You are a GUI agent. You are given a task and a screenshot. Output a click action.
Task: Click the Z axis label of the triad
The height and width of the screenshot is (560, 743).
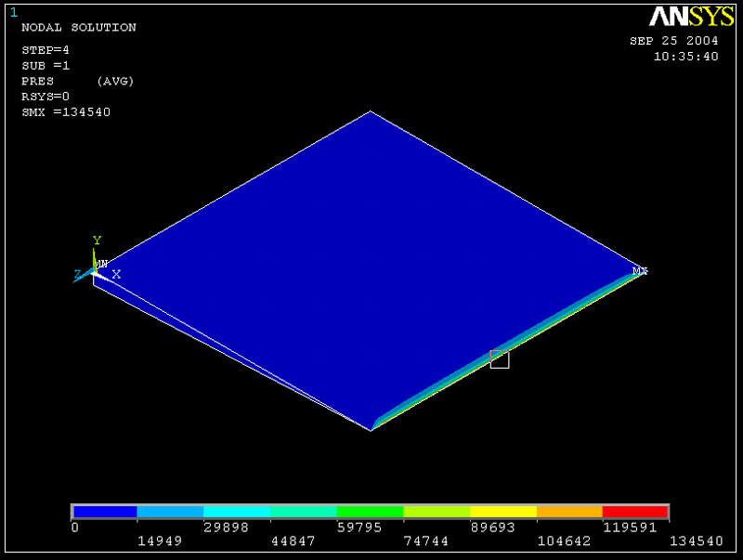[x=77, y=274]
